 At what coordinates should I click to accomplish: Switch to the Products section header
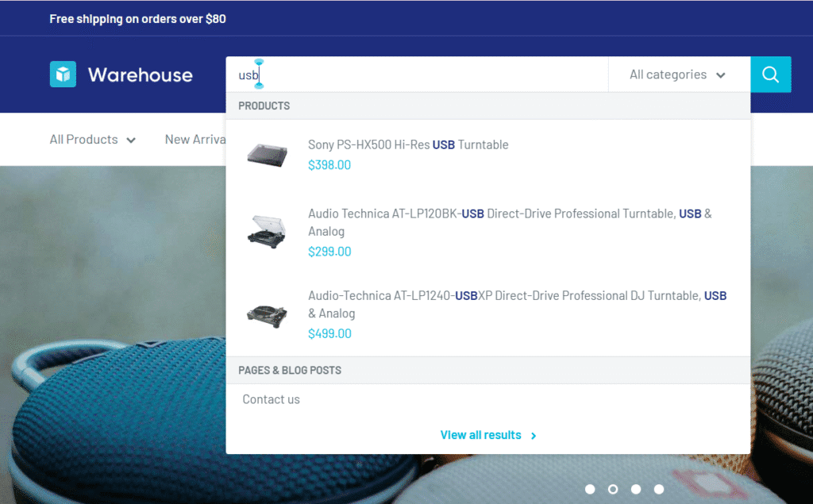click(264, 106)
